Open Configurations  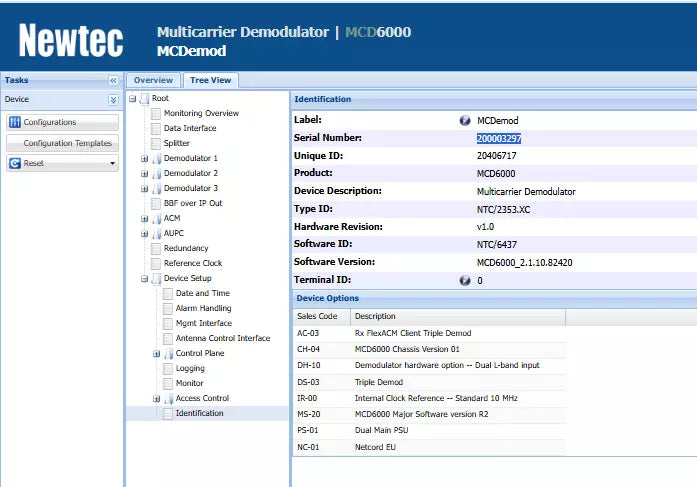tap(63, 122)
